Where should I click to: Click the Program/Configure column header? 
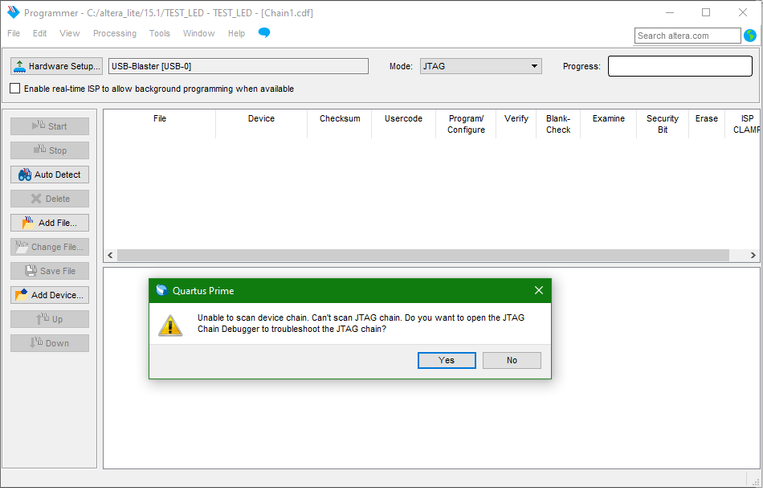point(466,124)
